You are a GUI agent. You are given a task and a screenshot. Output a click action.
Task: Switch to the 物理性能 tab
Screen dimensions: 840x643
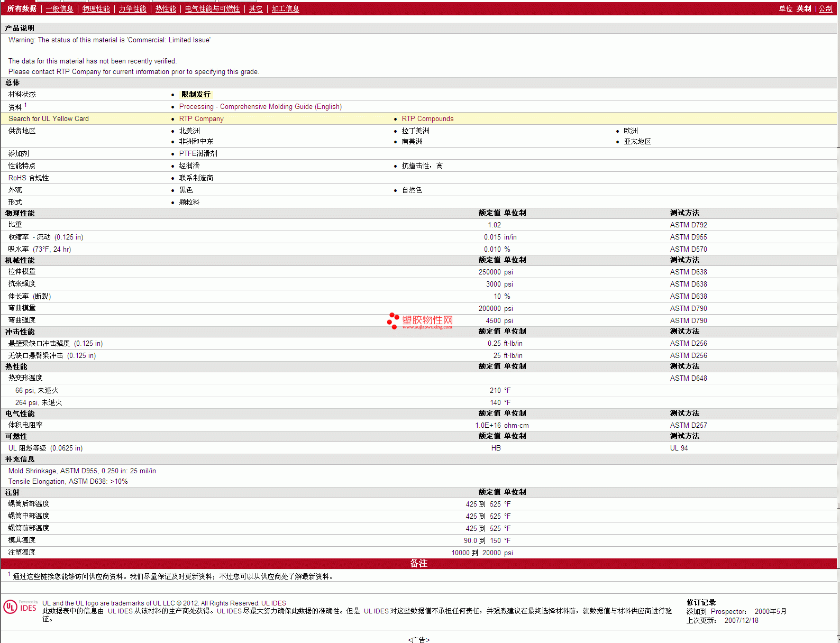96,9
